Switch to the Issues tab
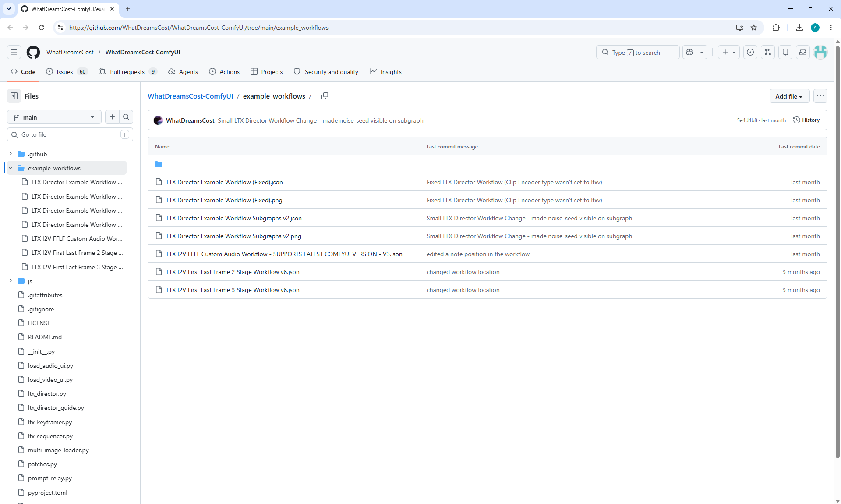 pos(67,72)
